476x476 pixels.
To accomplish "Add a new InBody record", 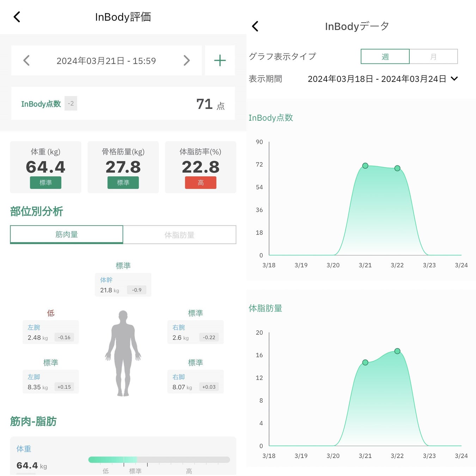I will tap(220, 60).
